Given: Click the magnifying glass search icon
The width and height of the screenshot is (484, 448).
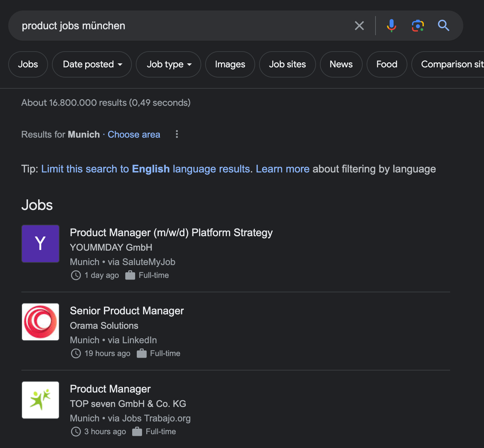Looking at the screenshot, I should [443, 25].
